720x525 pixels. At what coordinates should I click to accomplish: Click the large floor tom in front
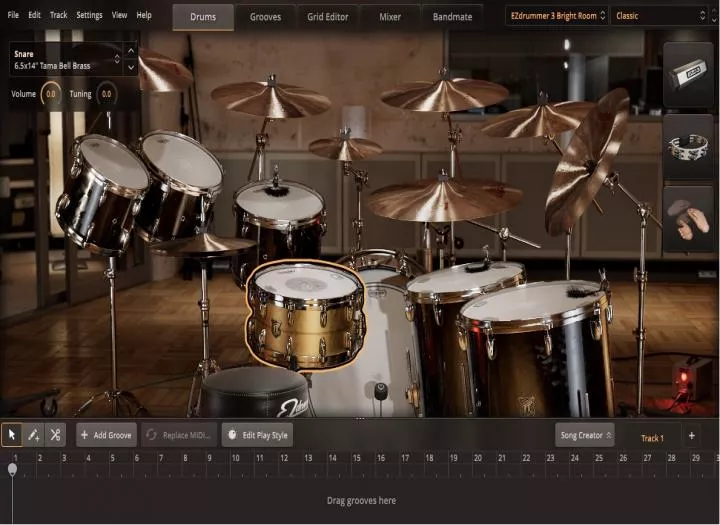click(537, 349)
